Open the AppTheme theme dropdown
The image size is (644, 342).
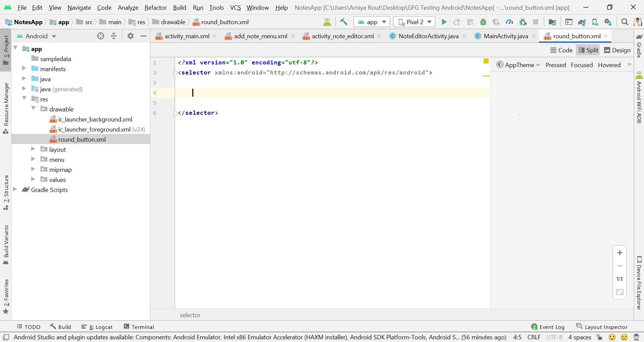point(519,65)
